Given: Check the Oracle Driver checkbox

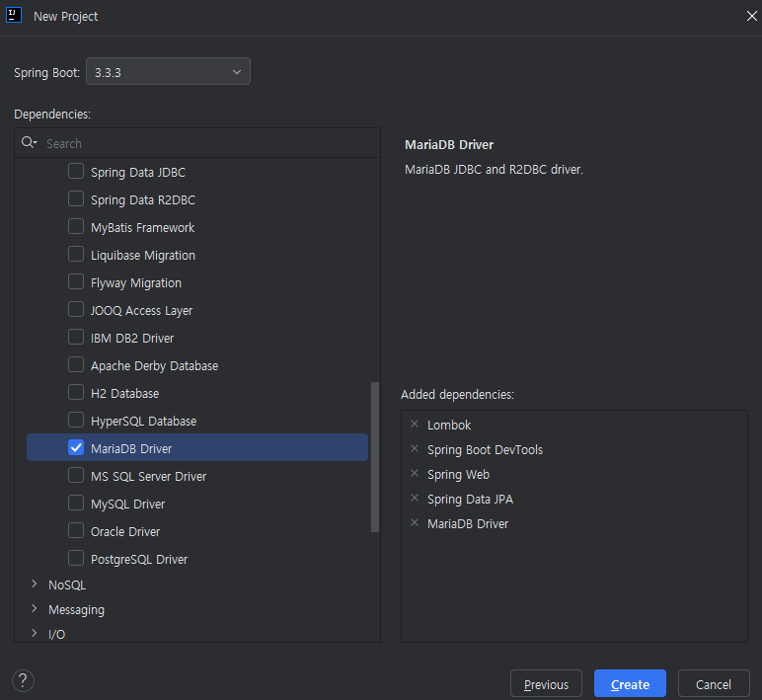Looking at the screenshot, I should (x=76, y=531).
